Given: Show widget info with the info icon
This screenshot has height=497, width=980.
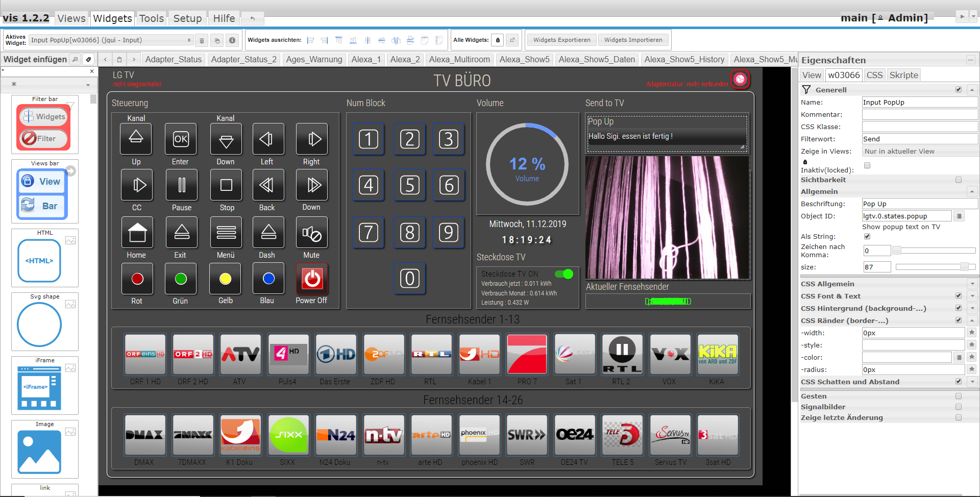Looking at the screenshot, I should [232, 40].
